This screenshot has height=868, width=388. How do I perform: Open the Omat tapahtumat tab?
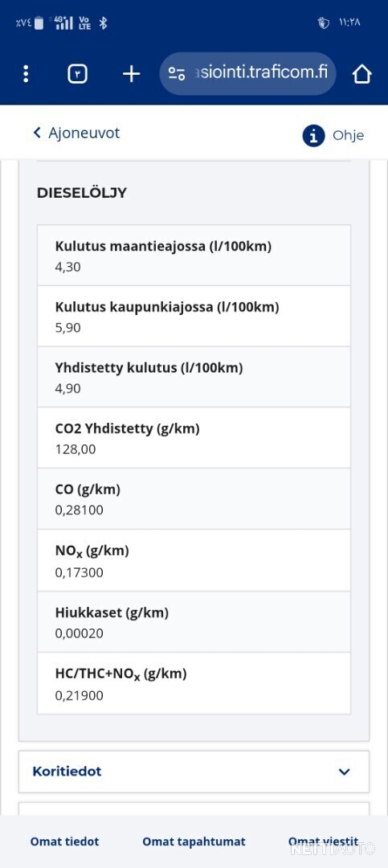(x=194, y=841)
